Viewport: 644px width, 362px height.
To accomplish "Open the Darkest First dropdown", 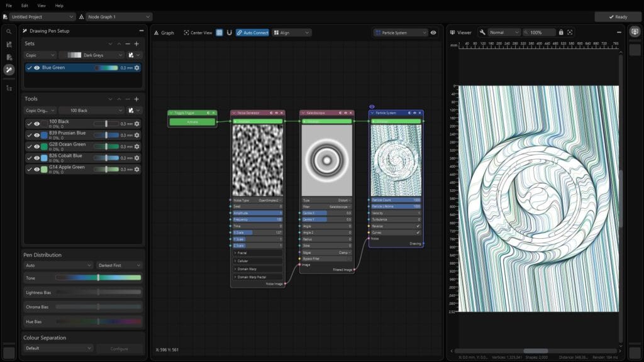I will click(119, 266).
